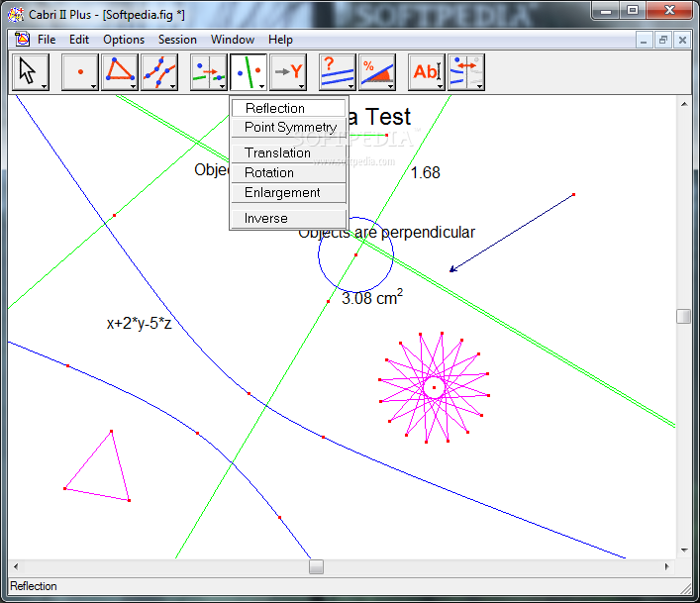Click the '1.68' number label
This screenshot has height=603, width=700.
425,172
